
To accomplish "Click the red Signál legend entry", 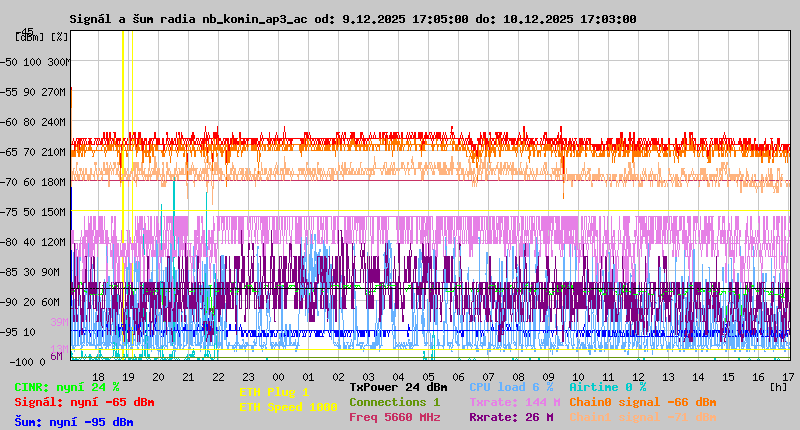I will tap(84, 402).
